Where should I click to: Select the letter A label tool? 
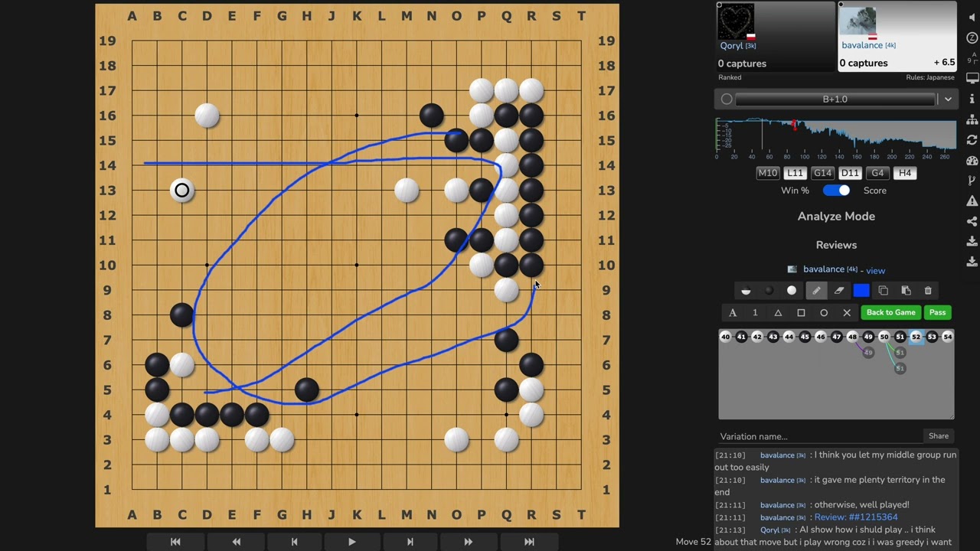coord(733,312)
